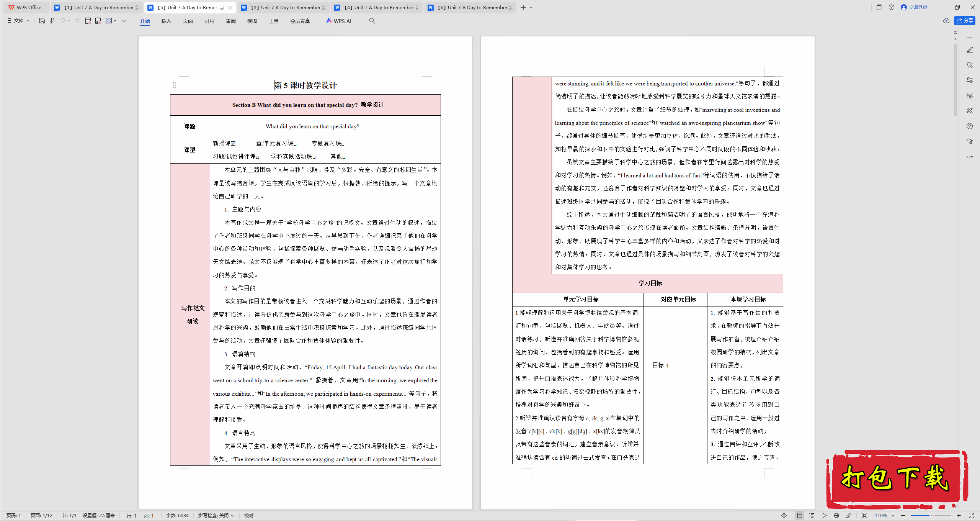
Task: Toggle the page layout view button
Action: point(800,516)
